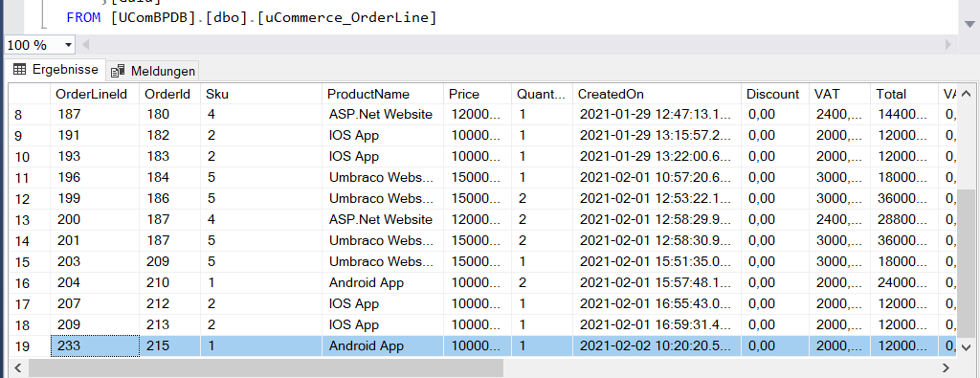Viewport: 980px width, 378px height.
Task: Switch to the Ergebnisse tab
Action: tap(55, 69)
